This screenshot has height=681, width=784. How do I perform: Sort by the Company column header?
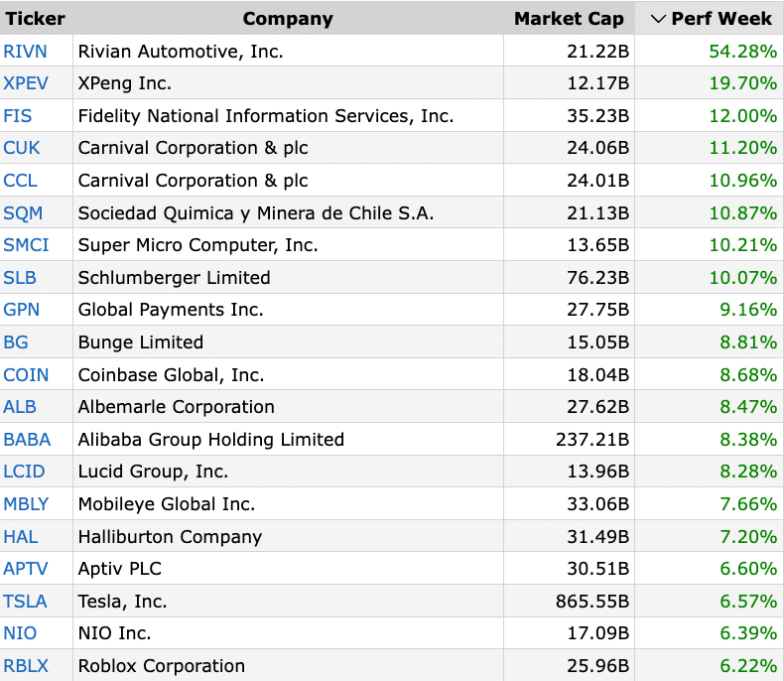(x=288, y=19)
